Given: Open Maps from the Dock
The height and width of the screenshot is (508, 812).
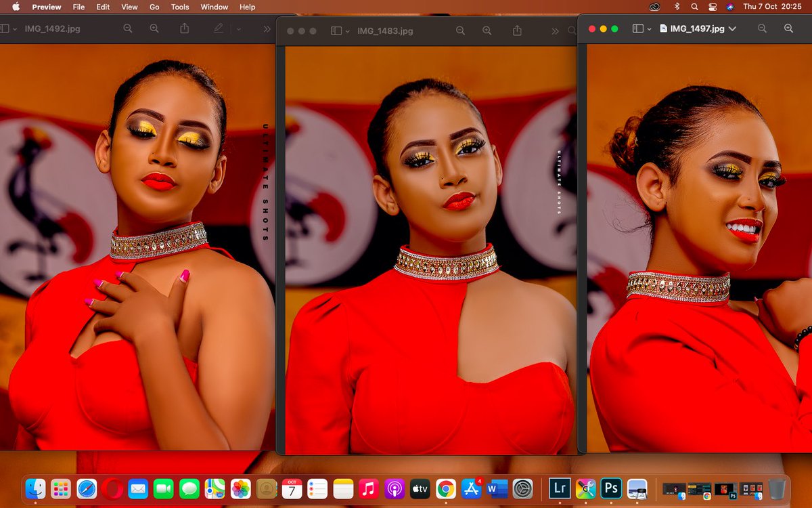Looking at the screenshot, I should (215, 488).
